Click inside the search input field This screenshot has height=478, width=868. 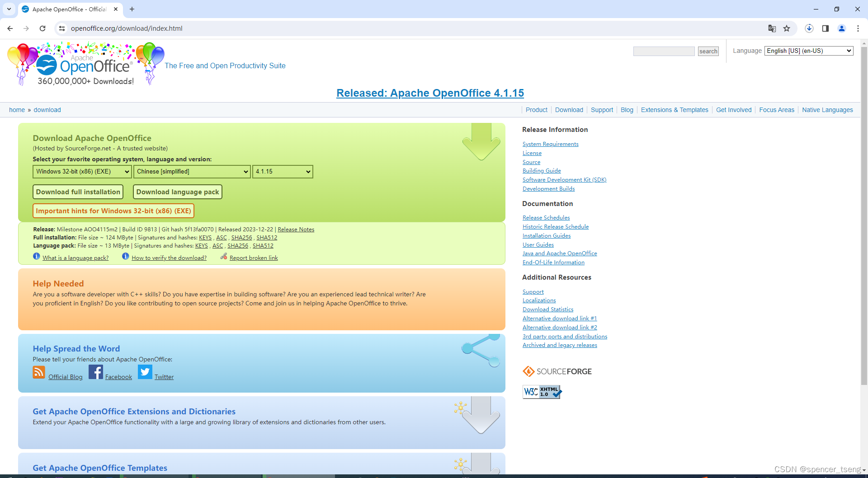[664, 51]
